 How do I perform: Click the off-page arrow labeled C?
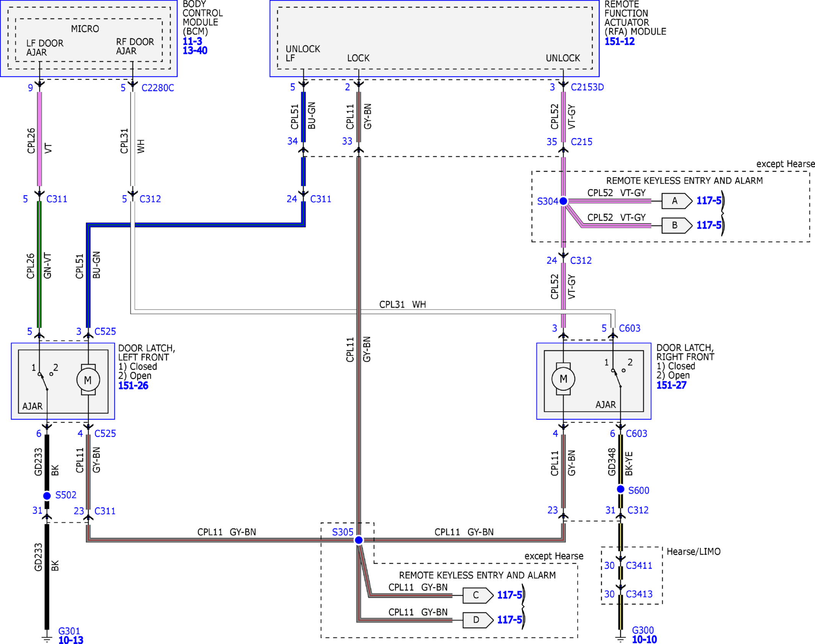(478, 595)
